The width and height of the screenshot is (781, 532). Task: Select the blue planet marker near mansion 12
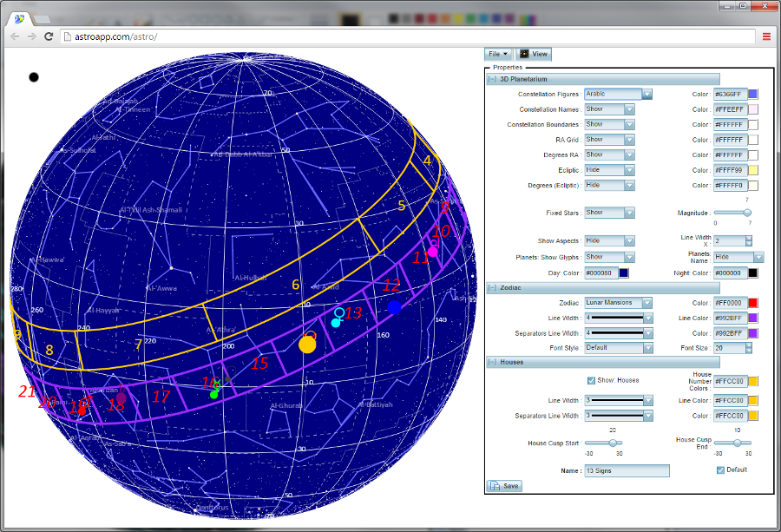(x=394, y=306)
